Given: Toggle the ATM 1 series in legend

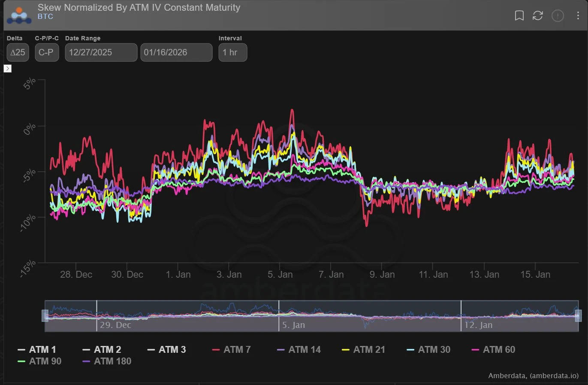Looking at the screenshot, I should click(x=37, y=350).
